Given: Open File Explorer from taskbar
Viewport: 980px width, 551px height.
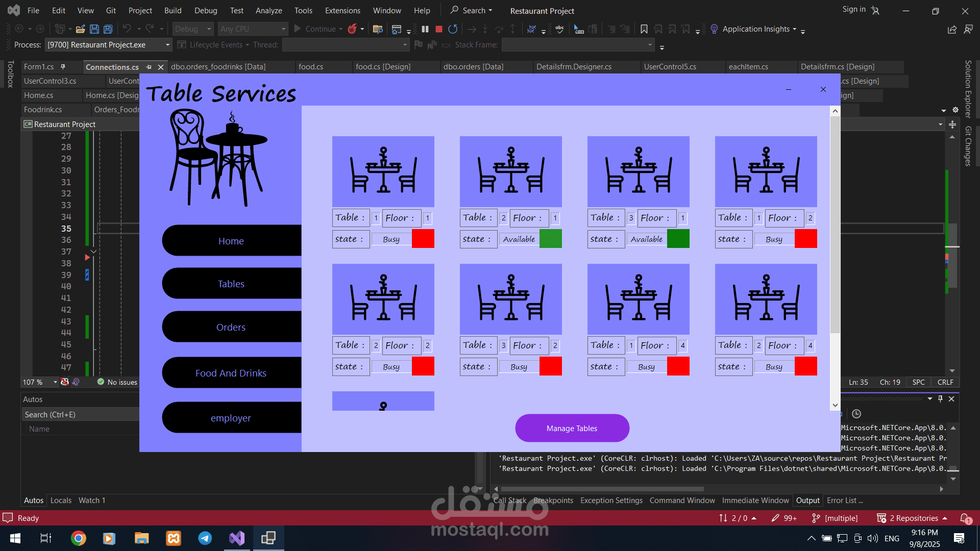Looking at the screenshot, I should 141,538.
